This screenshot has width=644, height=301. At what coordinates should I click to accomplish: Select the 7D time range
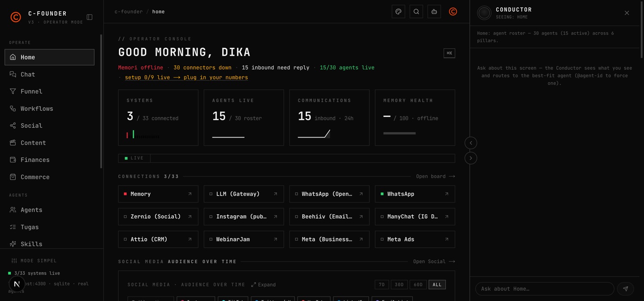point(381,284)
